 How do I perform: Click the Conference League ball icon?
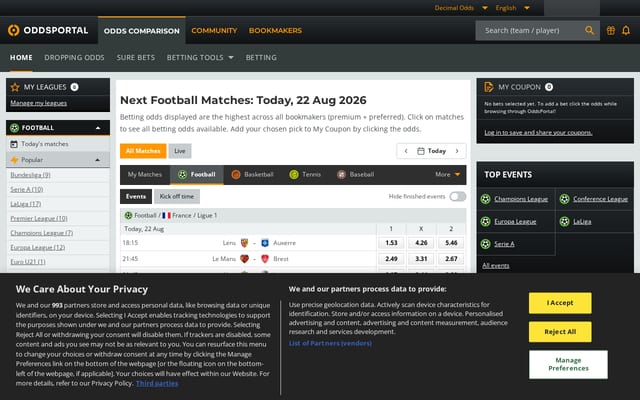coord(564,199)
